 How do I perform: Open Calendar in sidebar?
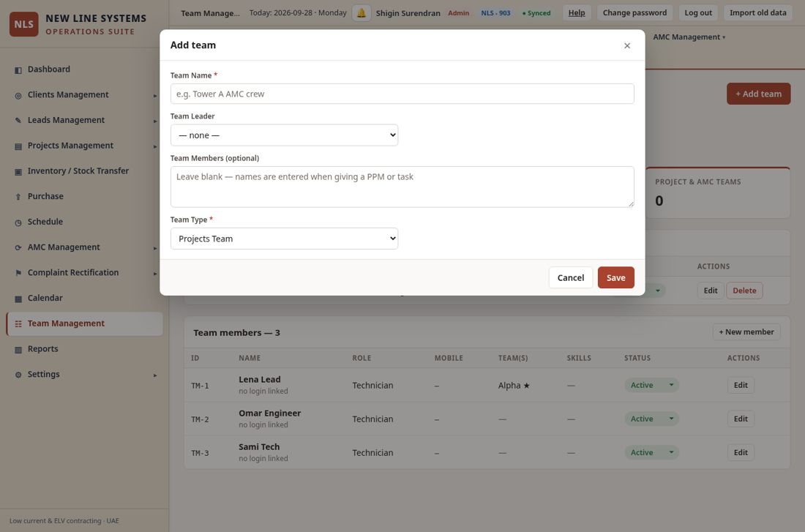point(84,298)
